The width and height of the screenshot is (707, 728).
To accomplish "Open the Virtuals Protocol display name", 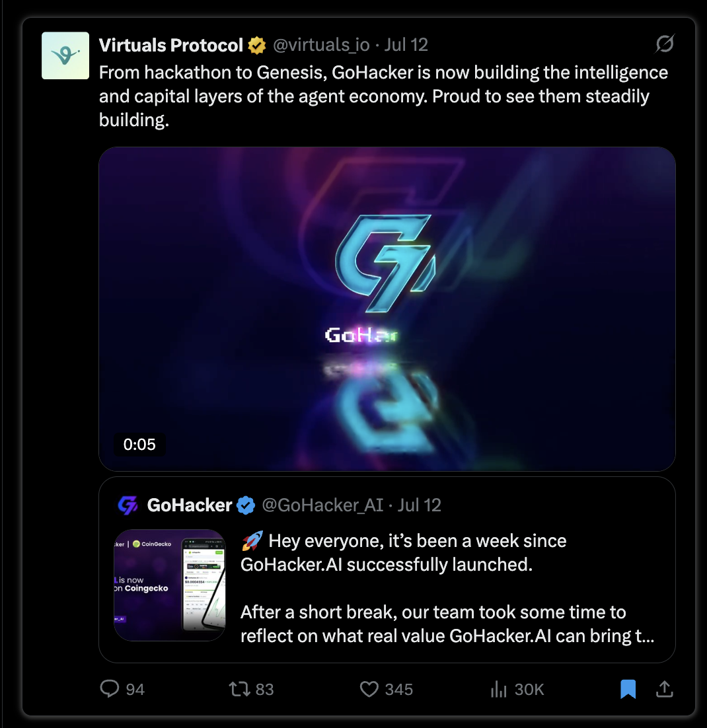I will (171, 45).
